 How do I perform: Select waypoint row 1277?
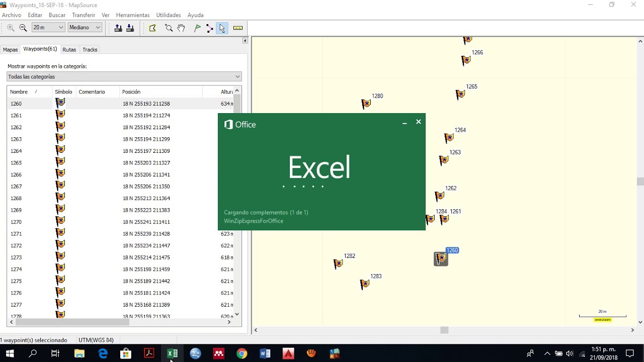(120, 305)
